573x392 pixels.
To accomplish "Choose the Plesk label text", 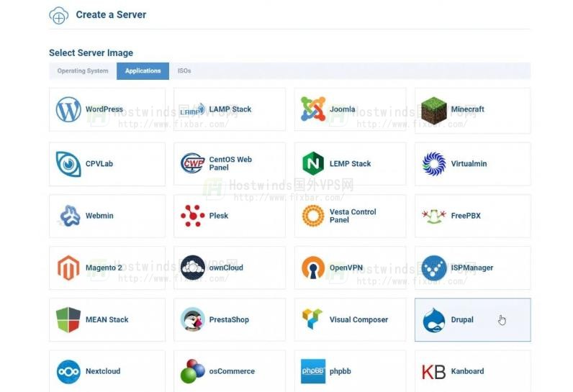I will tap(219, 216).
